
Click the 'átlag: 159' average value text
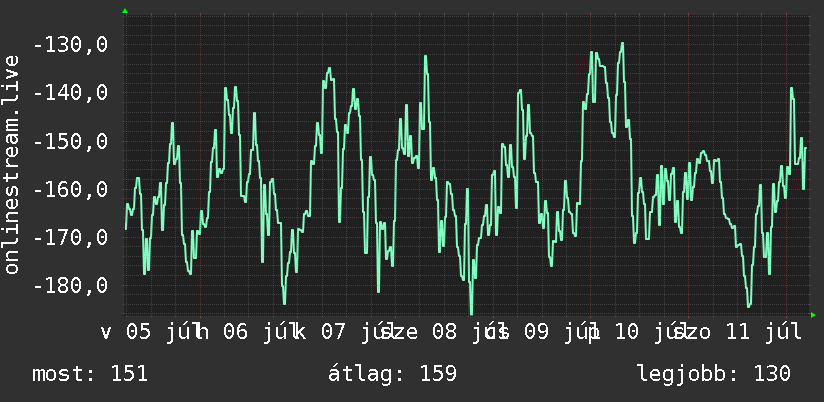[393, 374]
